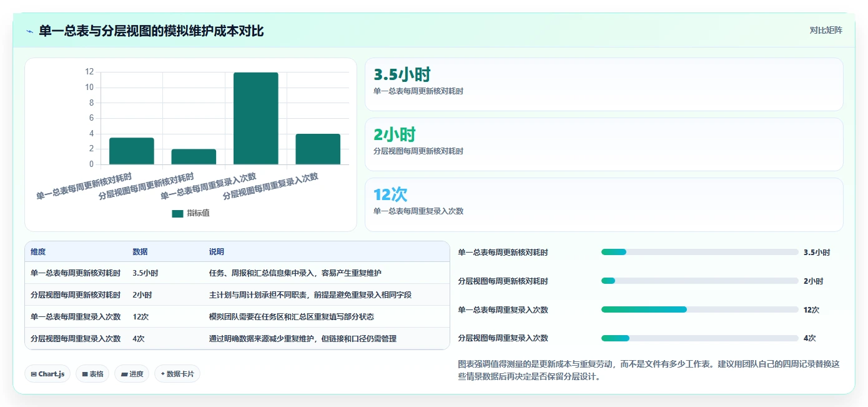Click progress label 分层视图每周重复录入次数
The width and height of the screenshot is (868, 407).
pyautogui.click(x=503, y=338)
